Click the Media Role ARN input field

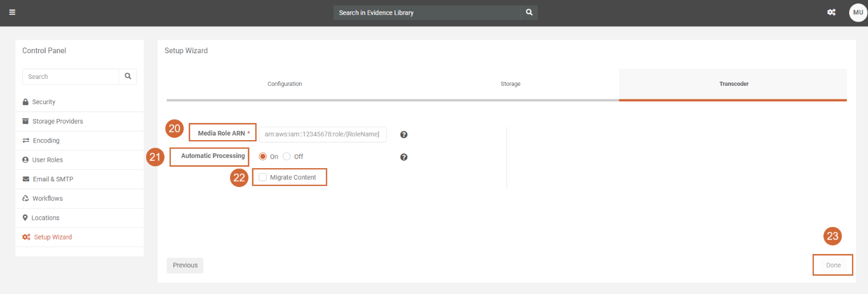coord(323,134)
